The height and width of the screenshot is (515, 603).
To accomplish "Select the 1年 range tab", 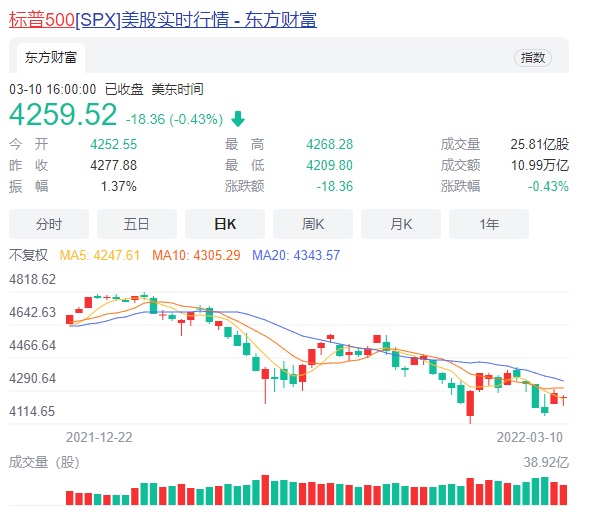I will tap(489, 224).
